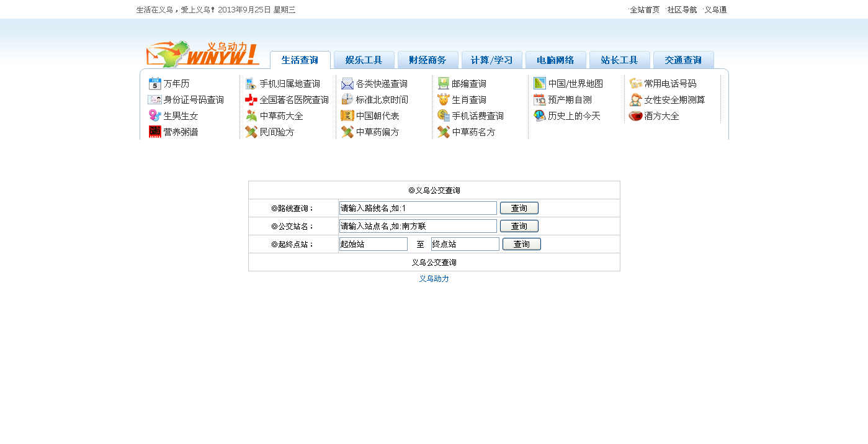The height and width of the screenshot is (444, 868).
Task: Switch to the 交通查询 tab
Action: (x=683, y=60)
